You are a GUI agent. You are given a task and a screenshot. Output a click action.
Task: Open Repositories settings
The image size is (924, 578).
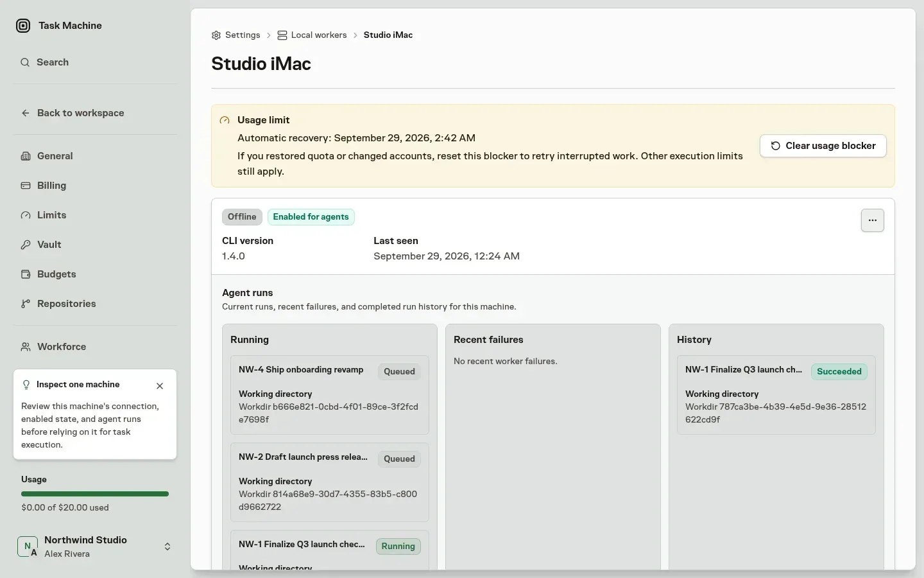click(x=95, y=304)
